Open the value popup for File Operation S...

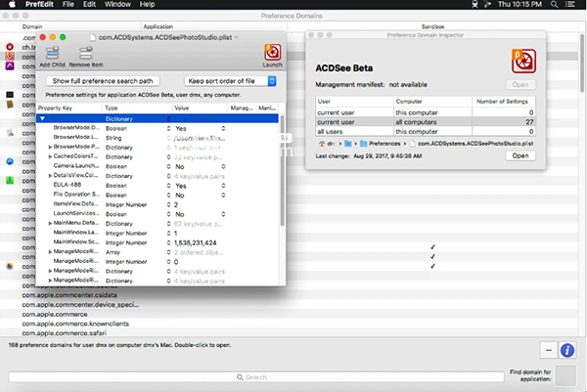click(223, 196)
